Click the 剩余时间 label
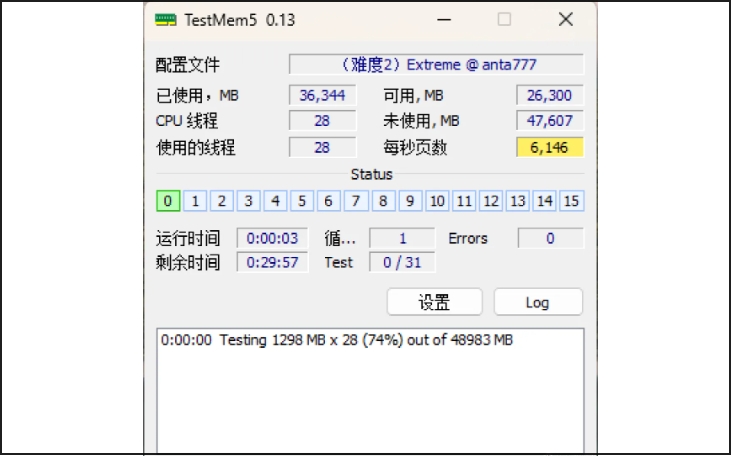 pyautogui.click(x=188, y=263)
